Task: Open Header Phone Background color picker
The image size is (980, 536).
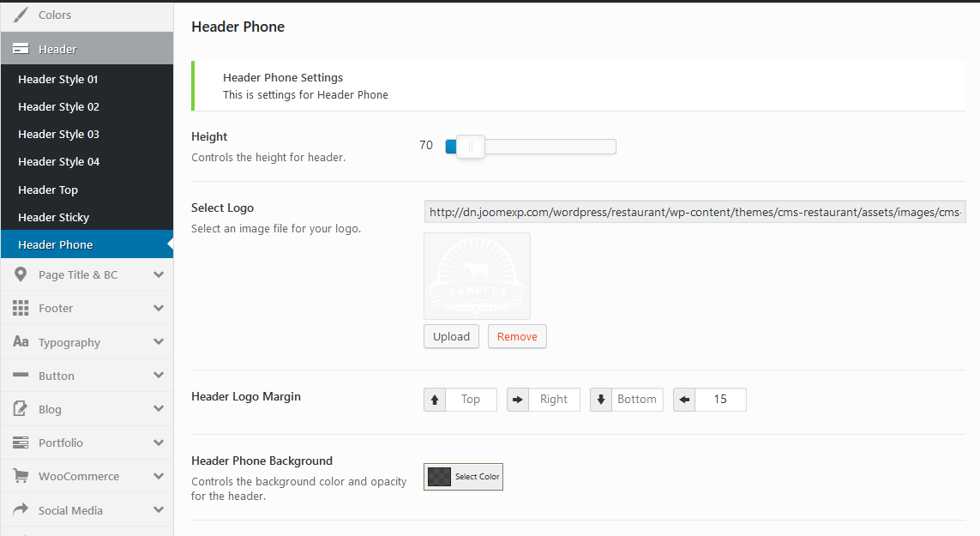Action: pos(463,477)
